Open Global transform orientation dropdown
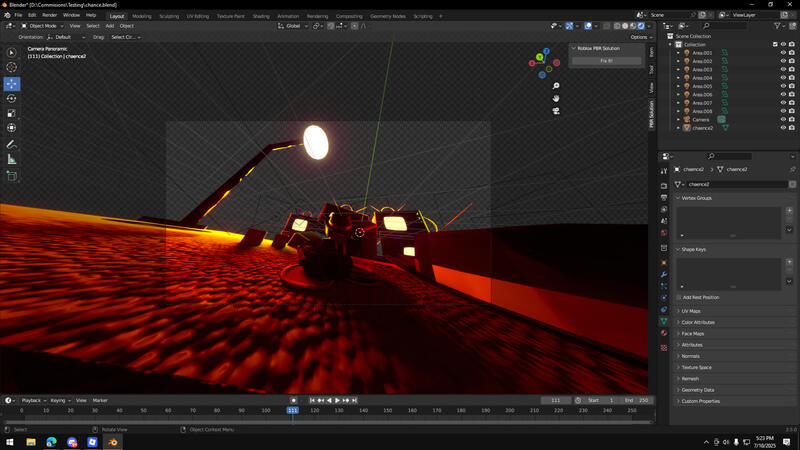This screenshot has height=450, width=800. tap(293, 26)
